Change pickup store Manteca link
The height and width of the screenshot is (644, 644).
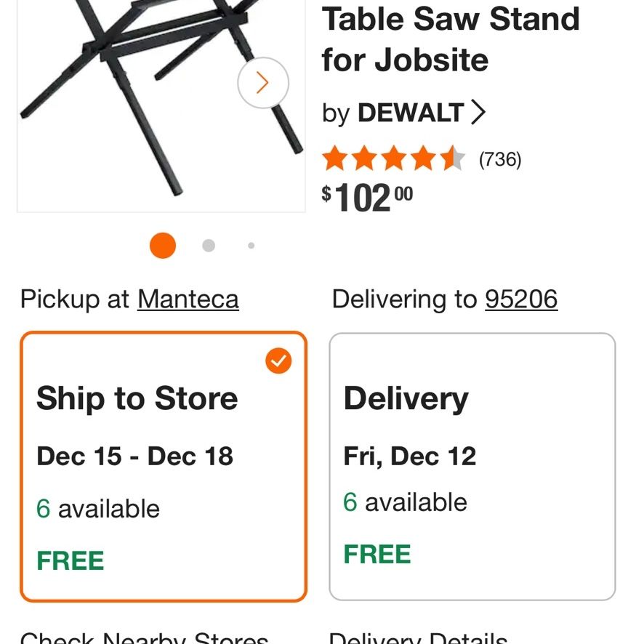tap(188, 299)
